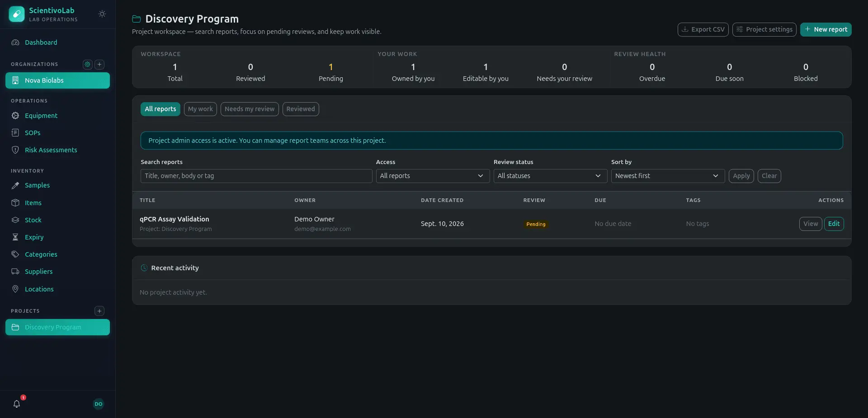Create a New report

[x=826, y=29]
